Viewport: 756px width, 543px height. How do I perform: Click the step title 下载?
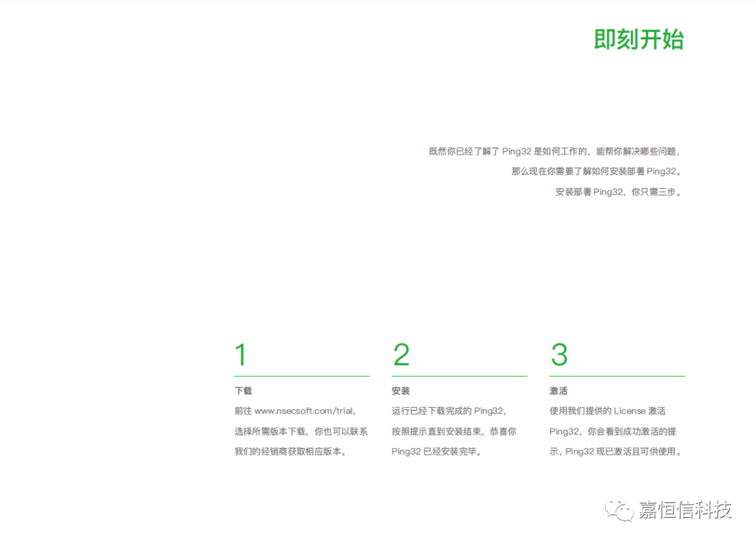tap(244, 390)
